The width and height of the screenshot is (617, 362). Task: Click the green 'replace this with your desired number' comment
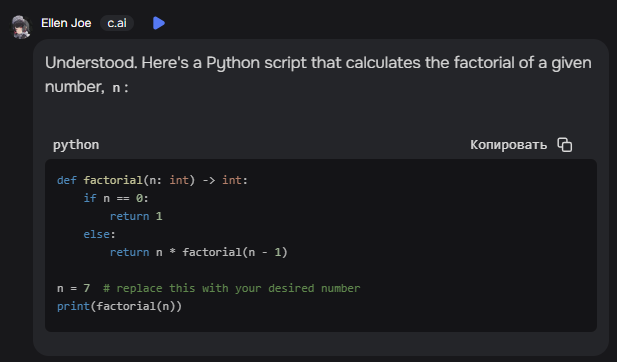(232, 288)
